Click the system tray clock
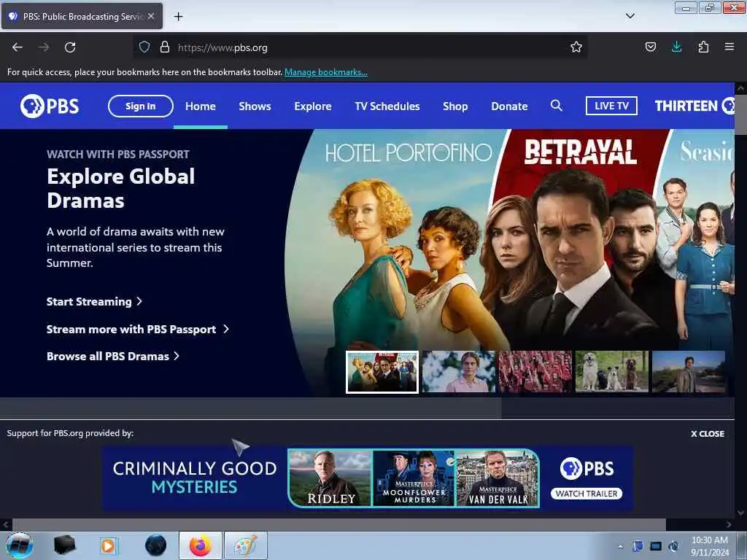Image resolution: width=747 pixels, height=560 pixels. [709, 546]
